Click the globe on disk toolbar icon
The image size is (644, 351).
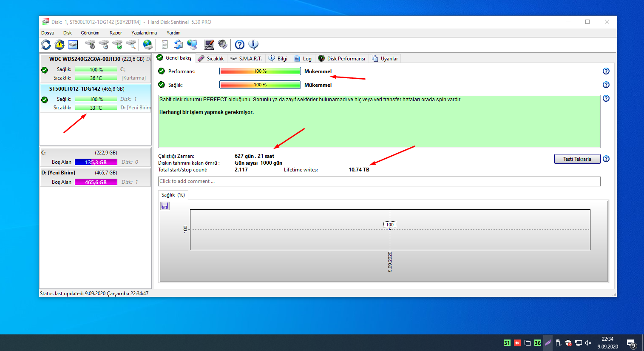pyautogui.click(x=148, y=44)
